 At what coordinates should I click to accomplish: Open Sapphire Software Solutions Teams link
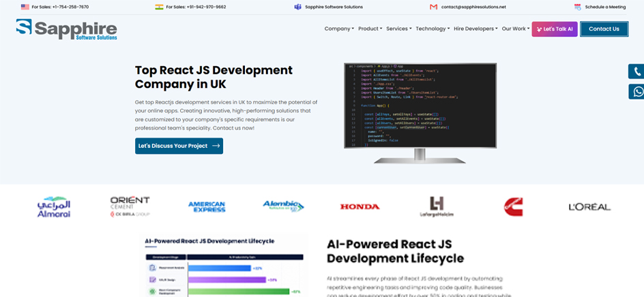tap(334, 7)
